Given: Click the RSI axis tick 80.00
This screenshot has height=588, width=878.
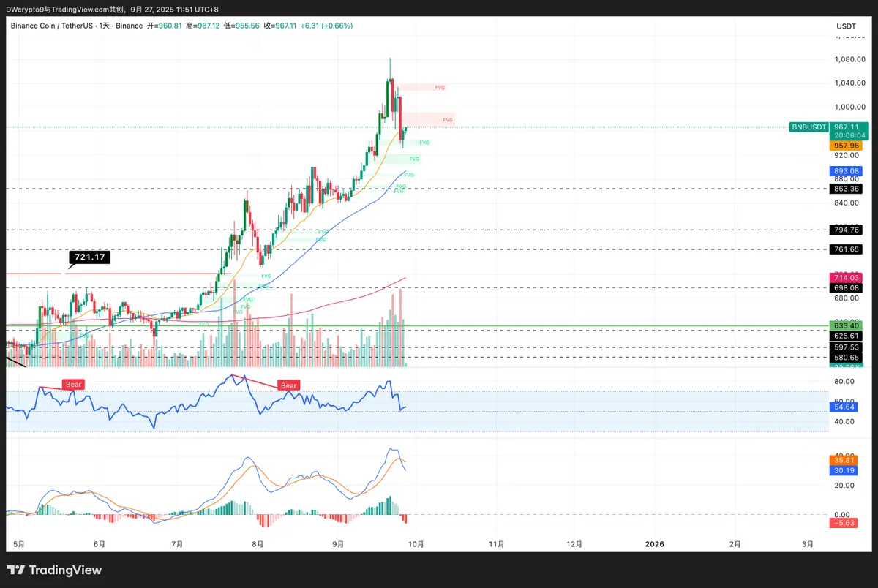Looking at the screenshot, I should [x=844, y=382].
